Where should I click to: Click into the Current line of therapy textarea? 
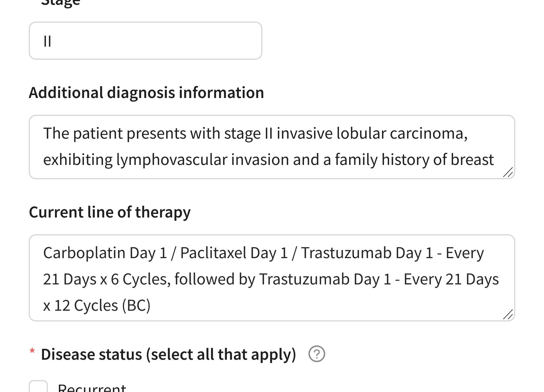point(271,278)
